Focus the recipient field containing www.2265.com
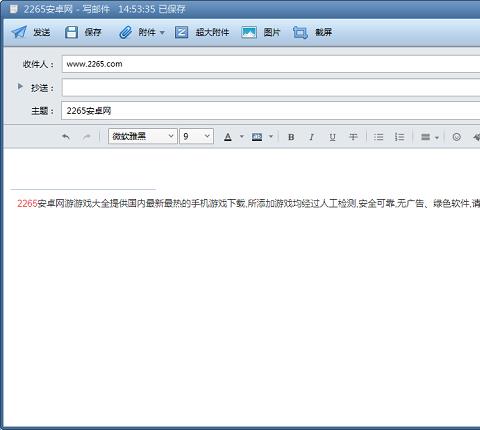480x430 pixels. point(271,64)
